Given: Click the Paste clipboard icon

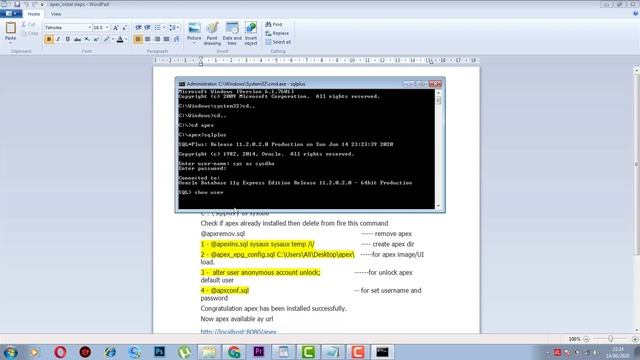Looking at the screenshot, I should pos(10,28).
